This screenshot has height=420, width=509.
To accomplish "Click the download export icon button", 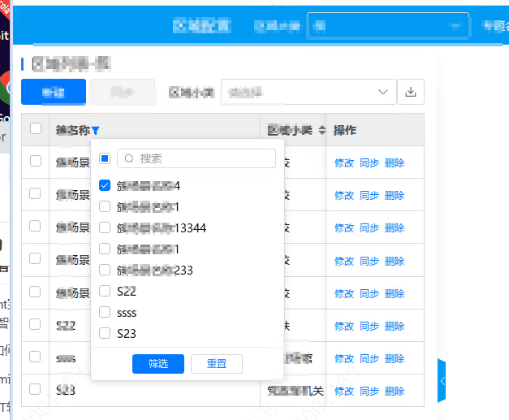I will (411, 92).
